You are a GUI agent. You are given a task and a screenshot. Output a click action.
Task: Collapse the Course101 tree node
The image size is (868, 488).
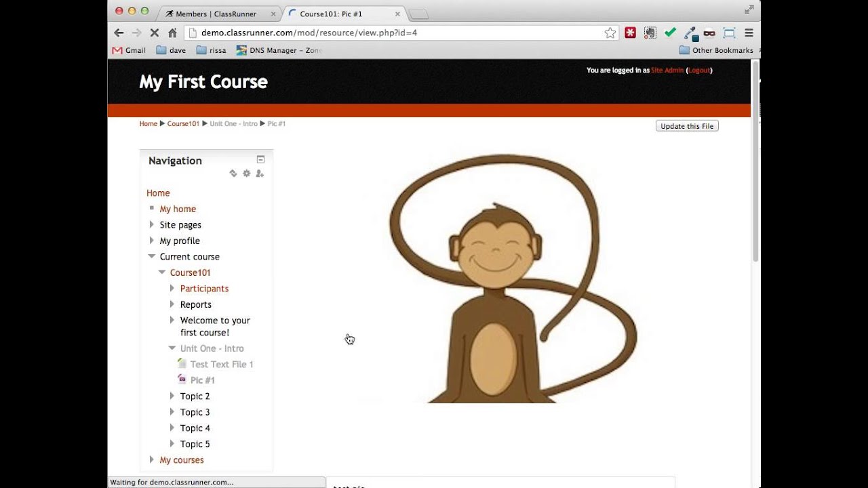pyautogui.click(x=162, y=272)
